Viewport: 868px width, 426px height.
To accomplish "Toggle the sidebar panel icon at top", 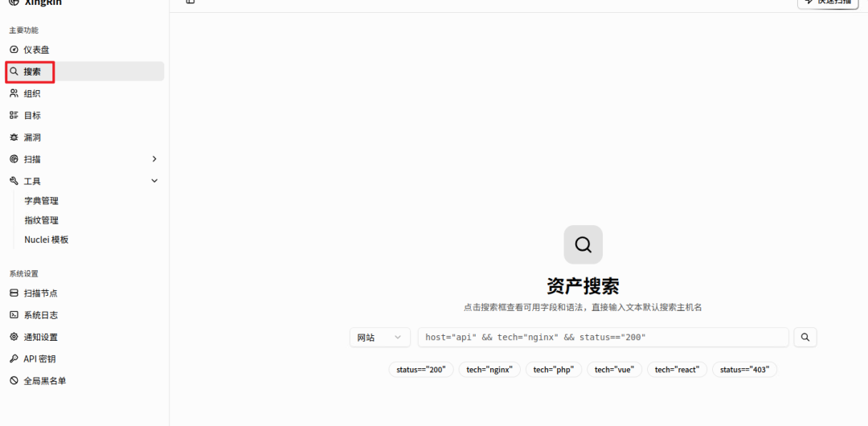I will coord(190,2).
